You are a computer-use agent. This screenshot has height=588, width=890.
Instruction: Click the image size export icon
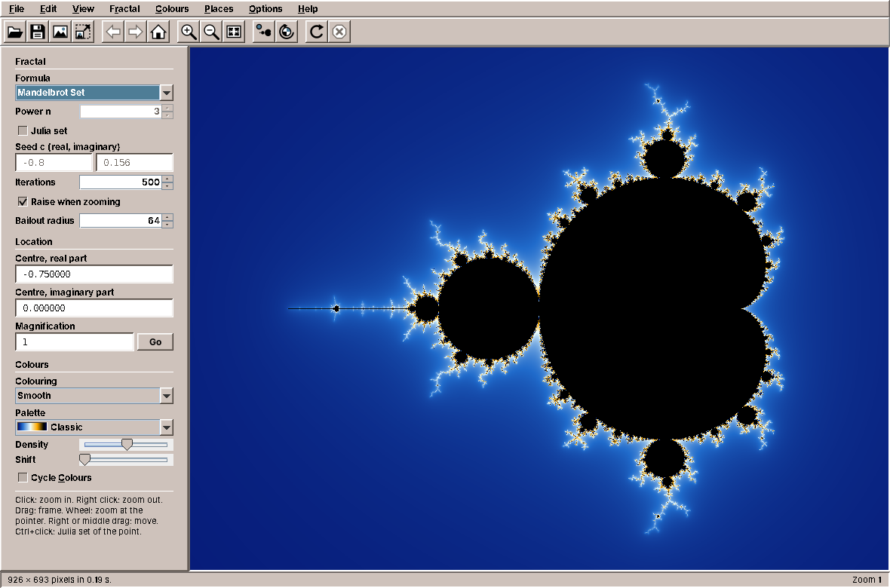click(83, 32)
